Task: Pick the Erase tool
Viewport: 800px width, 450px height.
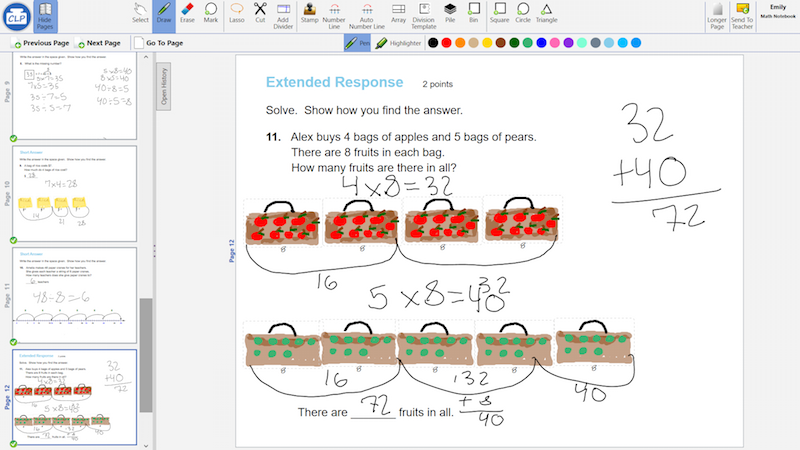Action: pos(187,13)
